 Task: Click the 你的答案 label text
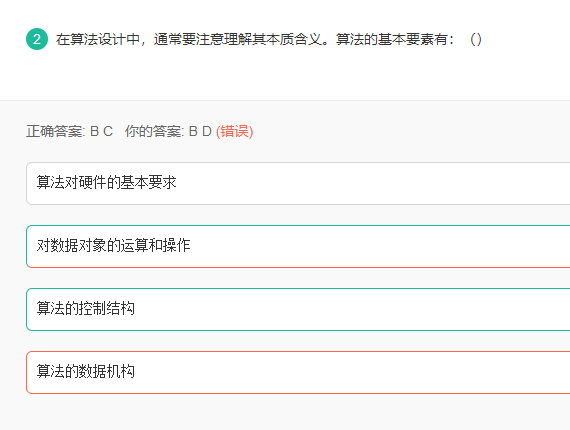pyautogui.click(x=154, y=131)
